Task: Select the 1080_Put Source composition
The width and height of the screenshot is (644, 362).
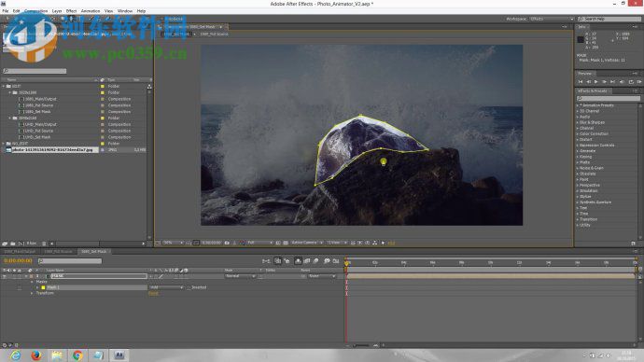Action: tap(39, 105)
